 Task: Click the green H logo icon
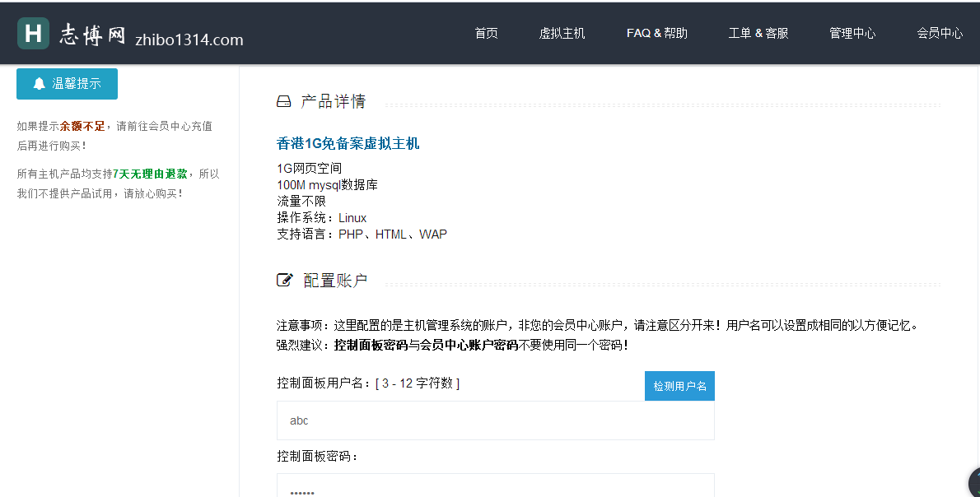tap(33, 34)
